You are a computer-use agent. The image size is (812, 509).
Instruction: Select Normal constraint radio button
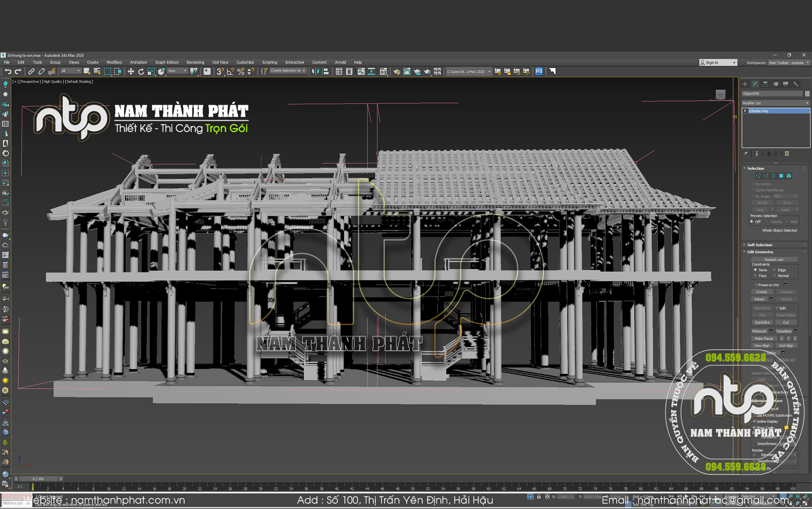coord(775,276)
